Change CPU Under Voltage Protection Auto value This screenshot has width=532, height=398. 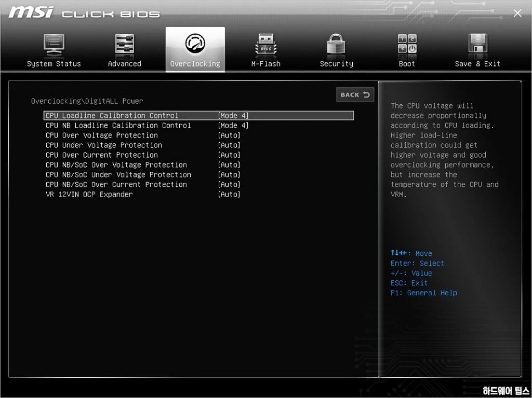click(x=229, y=145)
